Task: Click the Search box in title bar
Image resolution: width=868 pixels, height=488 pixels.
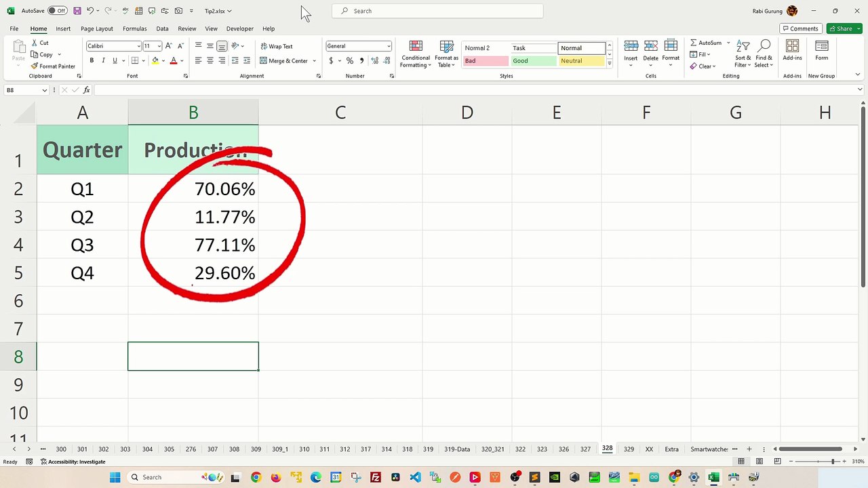Action: click(x=437, y=11)
